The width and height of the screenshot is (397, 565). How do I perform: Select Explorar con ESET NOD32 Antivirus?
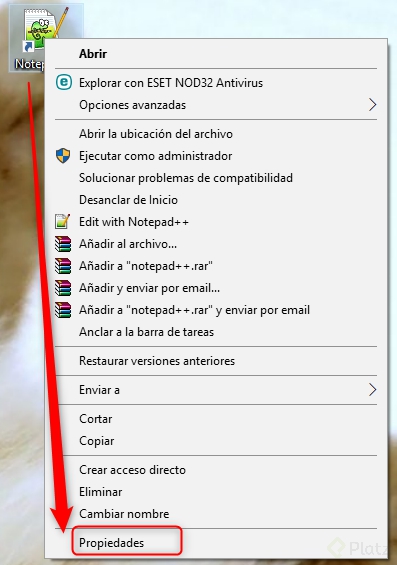pos(171,83)
